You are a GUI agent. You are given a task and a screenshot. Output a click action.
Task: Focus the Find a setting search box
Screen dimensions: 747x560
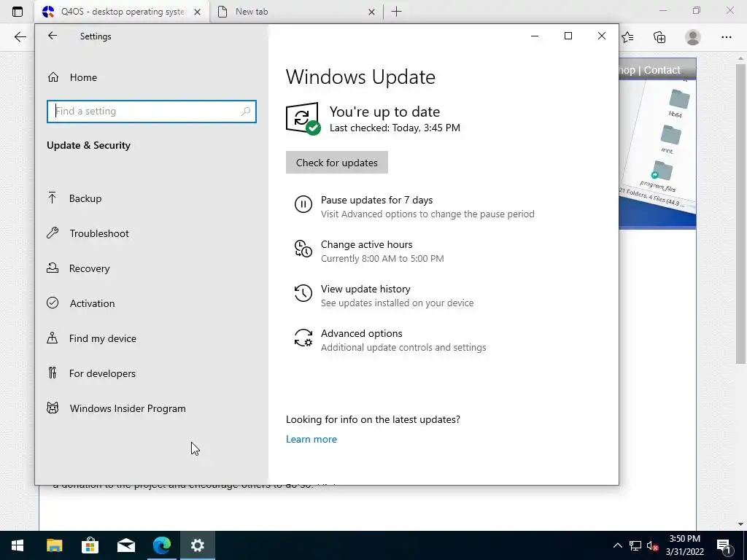coord(152,112)
